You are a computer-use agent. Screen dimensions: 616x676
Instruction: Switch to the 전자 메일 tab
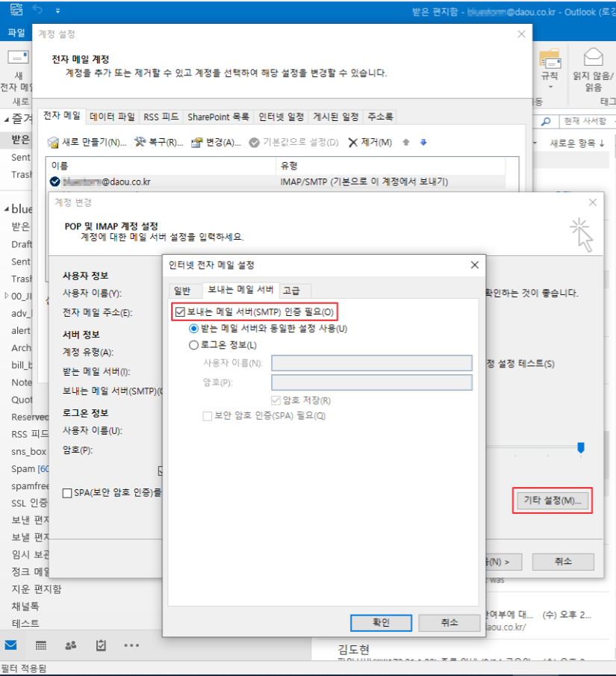click(62, 116)
